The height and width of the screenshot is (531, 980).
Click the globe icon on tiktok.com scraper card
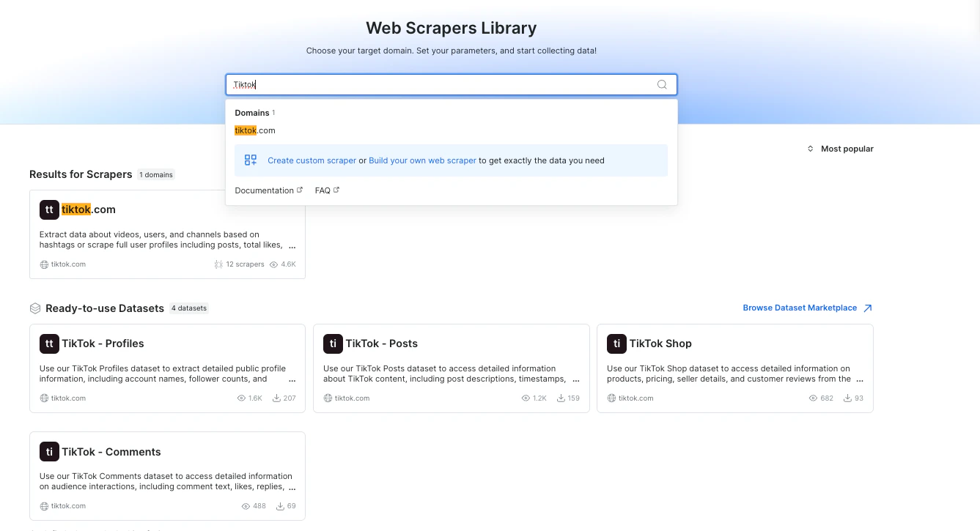(44, 264)
